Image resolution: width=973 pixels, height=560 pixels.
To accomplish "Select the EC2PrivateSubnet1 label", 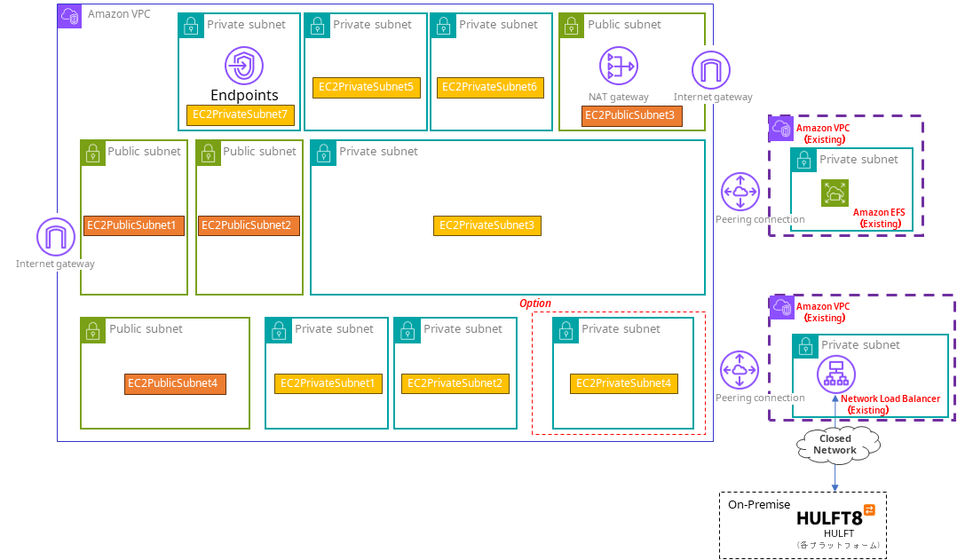I will [x=328, y=384].
